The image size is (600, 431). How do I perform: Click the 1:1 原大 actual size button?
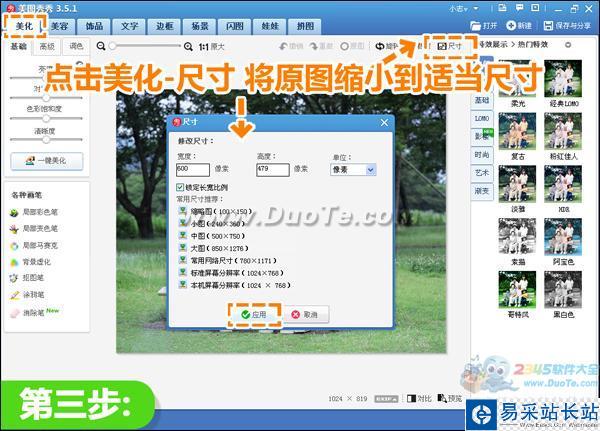(212, 47)
